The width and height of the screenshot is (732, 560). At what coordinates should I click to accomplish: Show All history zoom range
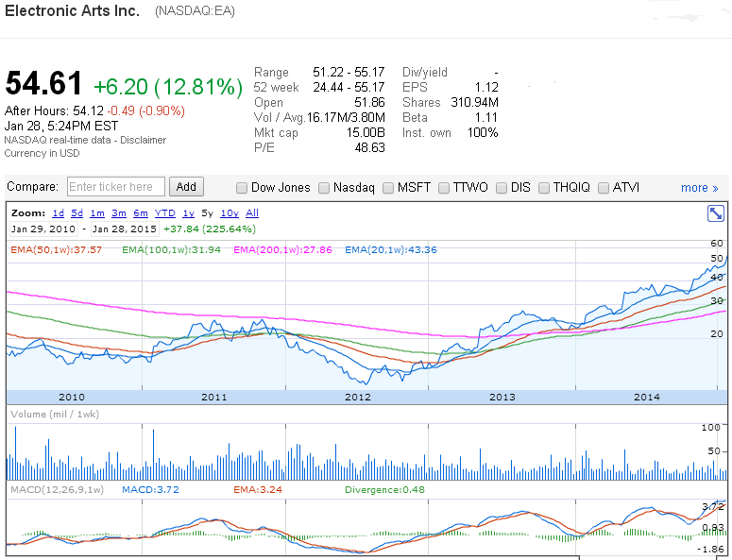(252, 213)
